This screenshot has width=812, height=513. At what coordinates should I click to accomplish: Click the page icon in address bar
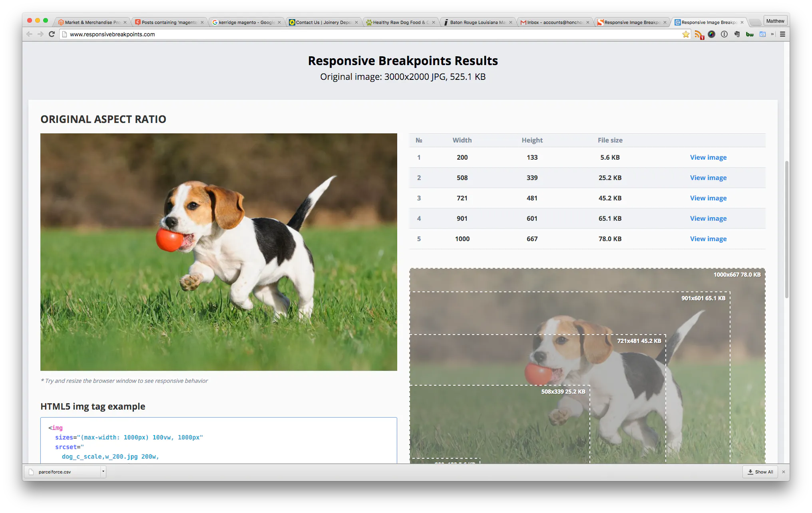[65, 34]
